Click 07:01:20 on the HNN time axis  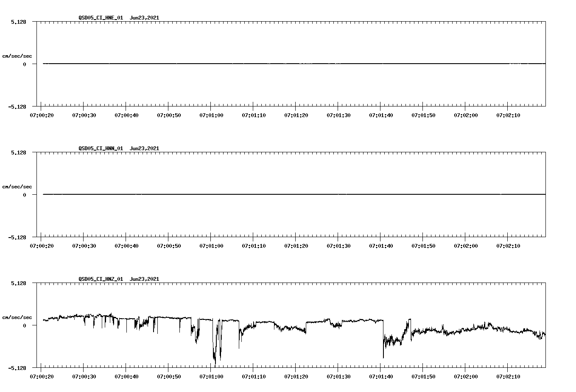coord(296,246)
